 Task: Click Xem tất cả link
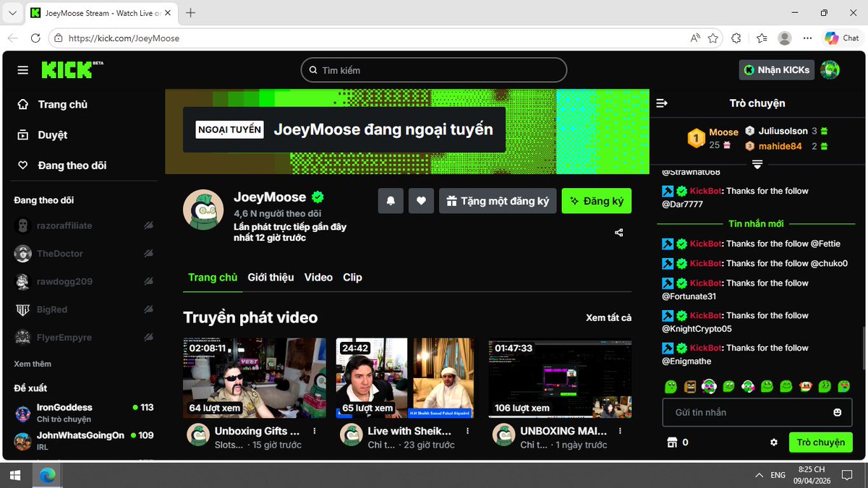(608, 318)
